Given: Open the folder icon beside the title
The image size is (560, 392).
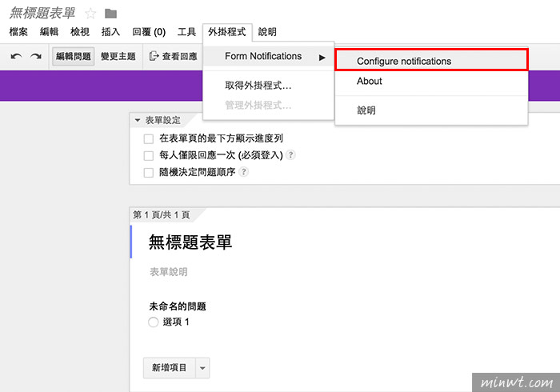Looking at the screenshot, I should (x=110, y=14).
